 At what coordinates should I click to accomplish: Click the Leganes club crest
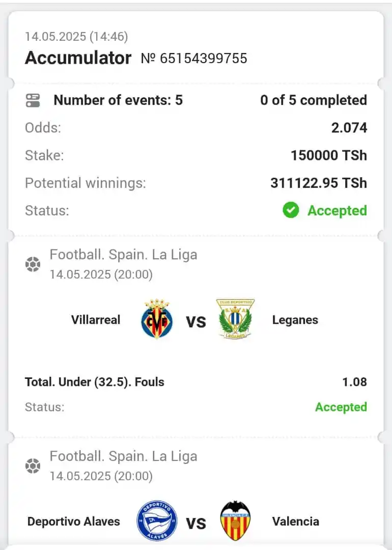pos(235,319)
